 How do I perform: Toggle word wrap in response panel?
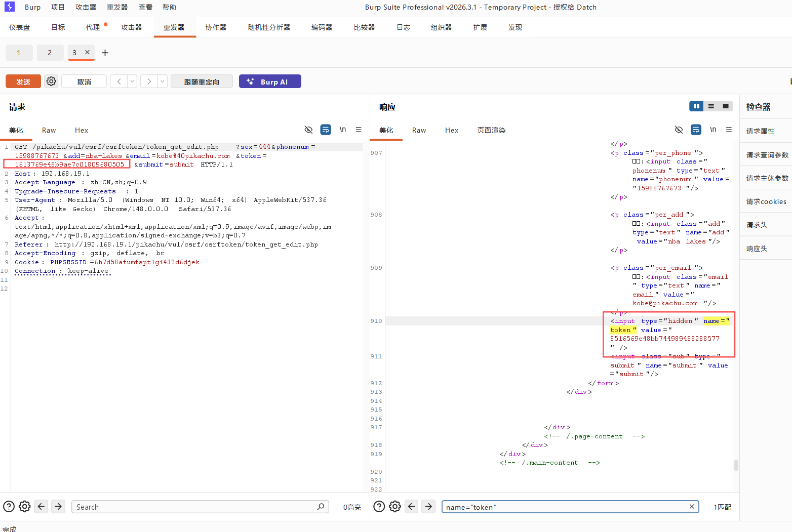696,130
